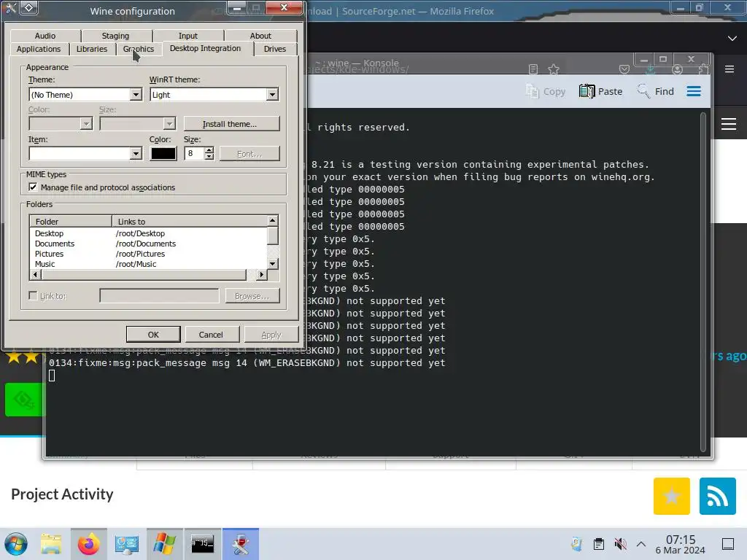This screenshot has height=560, width=747.
Task: Click folders list scroll up arrow
Action: click(273, 220)
